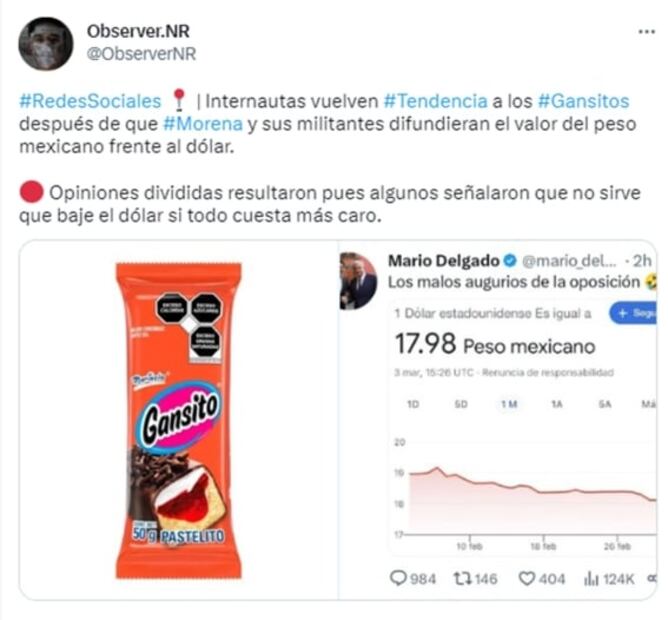Open the #Morena hashtag link
The width and height of the screenshot is (668, 620).
[203, 124]
